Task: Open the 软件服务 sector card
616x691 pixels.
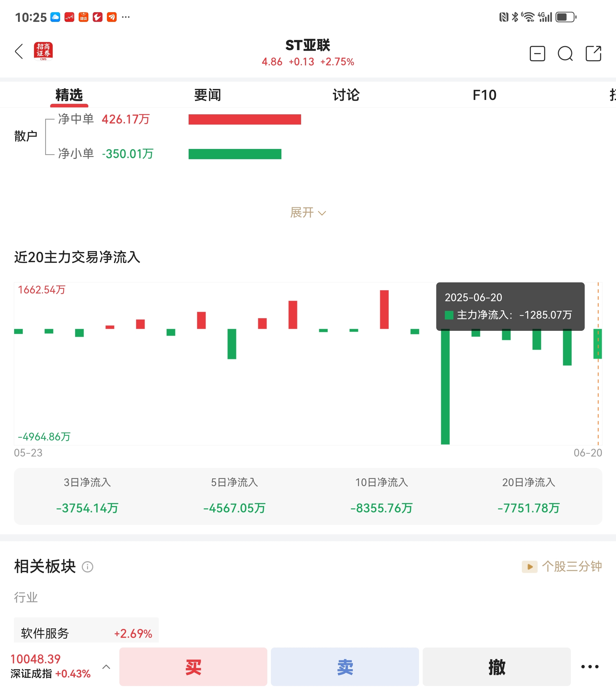Action: coord(86,630)
